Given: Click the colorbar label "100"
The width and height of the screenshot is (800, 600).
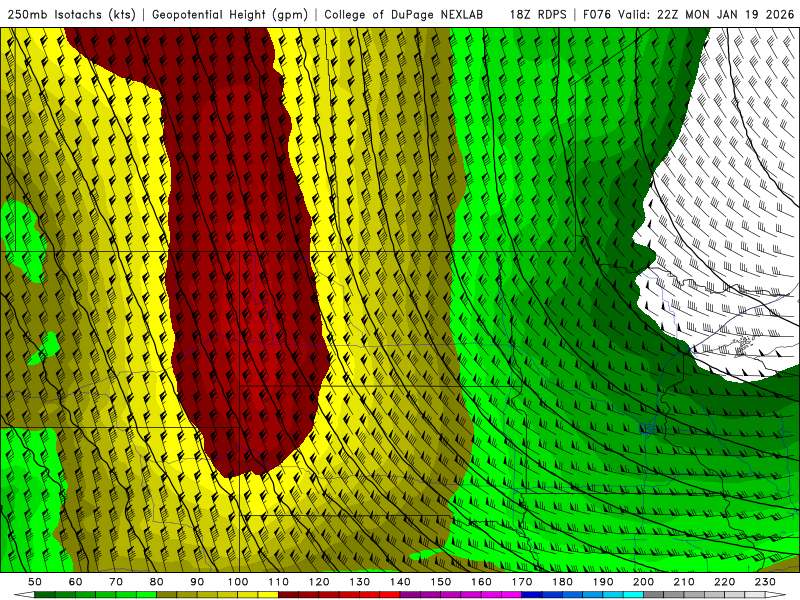Looking at the screenshot, I should point(238,582).
